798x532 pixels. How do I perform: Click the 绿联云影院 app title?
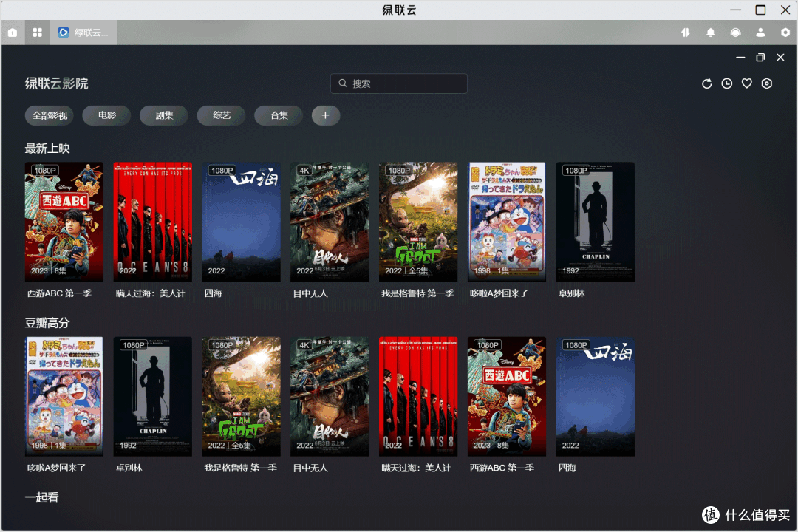point(56,83)
